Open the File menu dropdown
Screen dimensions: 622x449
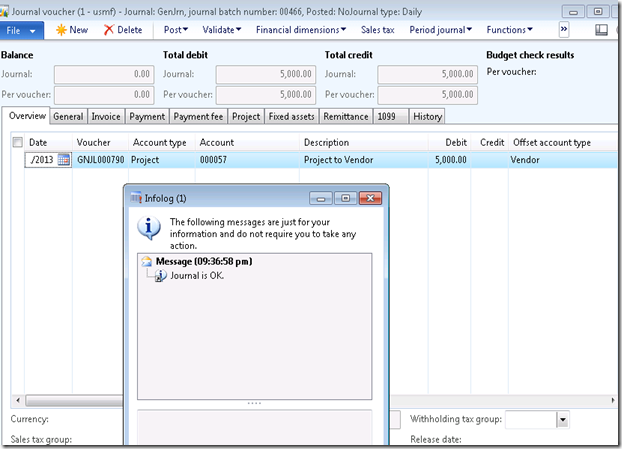point(20,30)
